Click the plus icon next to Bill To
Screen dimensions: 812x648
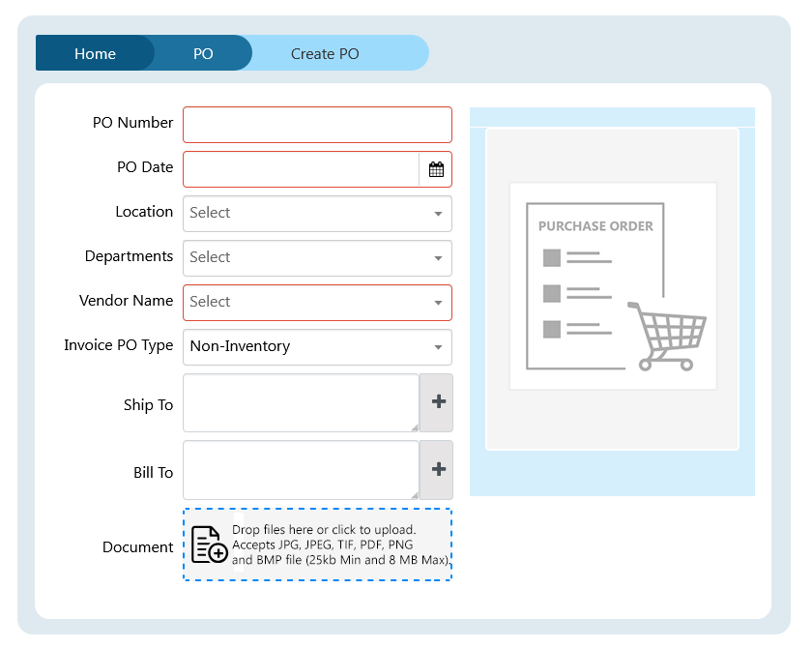436,470
